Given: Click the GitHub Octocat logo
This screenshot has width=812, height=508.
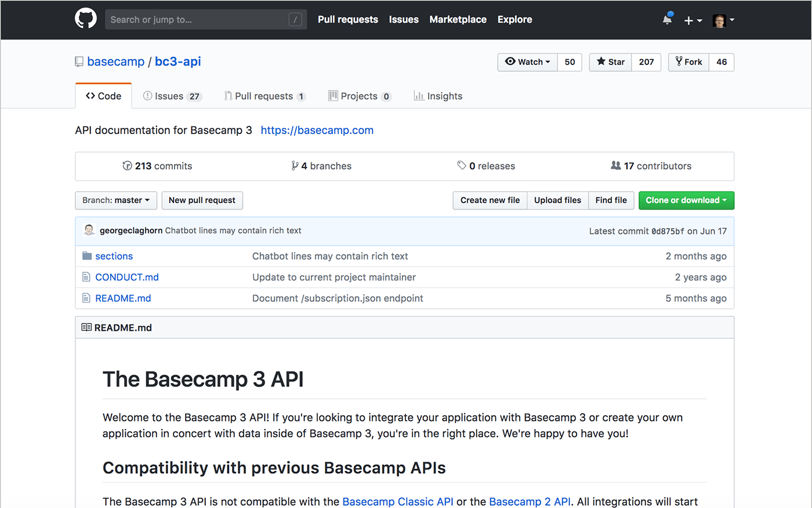Looking at the screenshot, I should [x=86, y=19].
